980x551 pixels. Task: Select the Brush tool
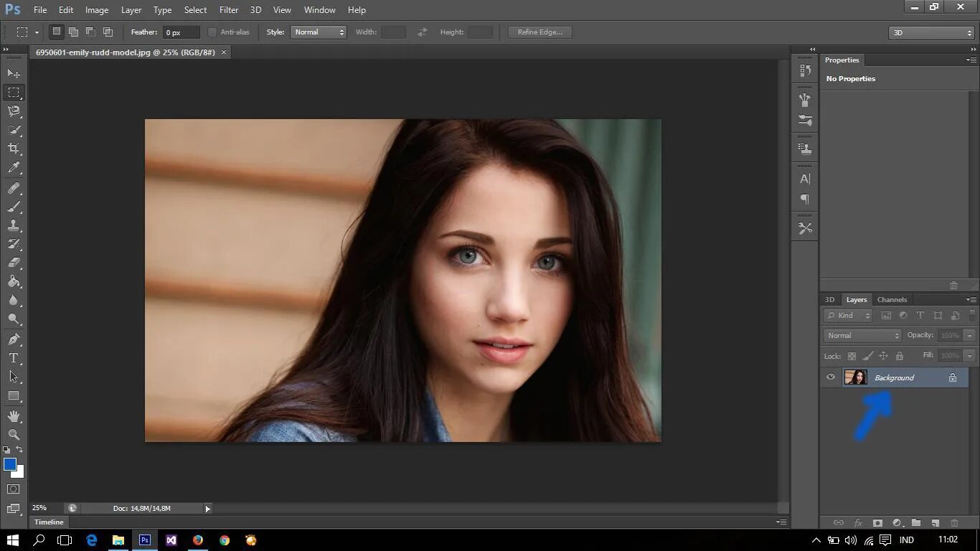(14, 207)
